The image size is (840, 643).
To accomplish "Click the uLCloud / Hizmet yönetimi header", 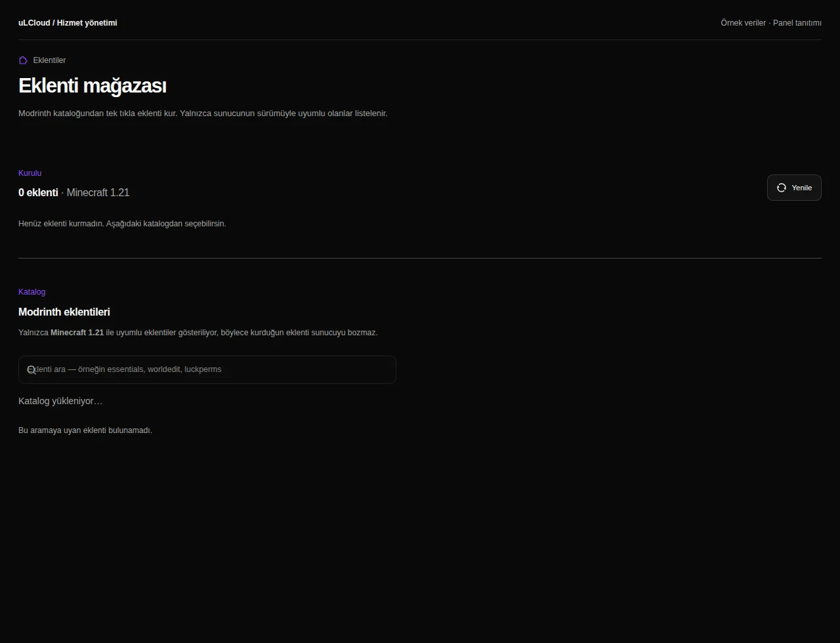I will click(68, 23).
